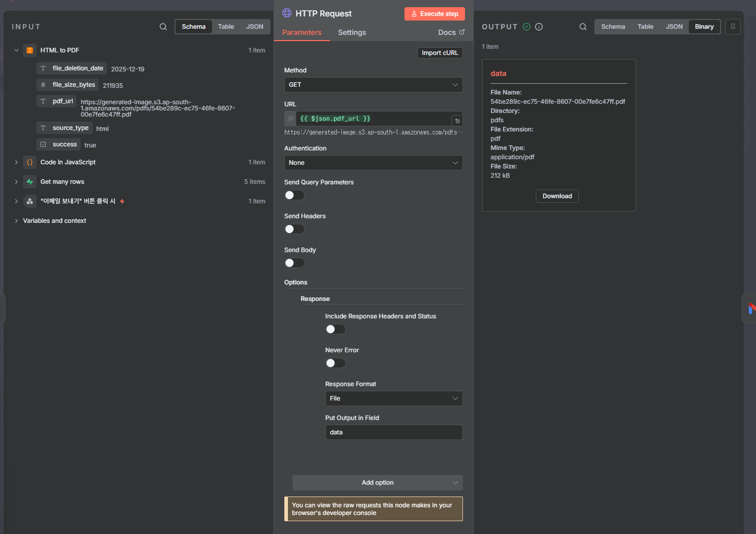Click the Code in JavaScript node icon
756x534 pixels.
(30, 162)
